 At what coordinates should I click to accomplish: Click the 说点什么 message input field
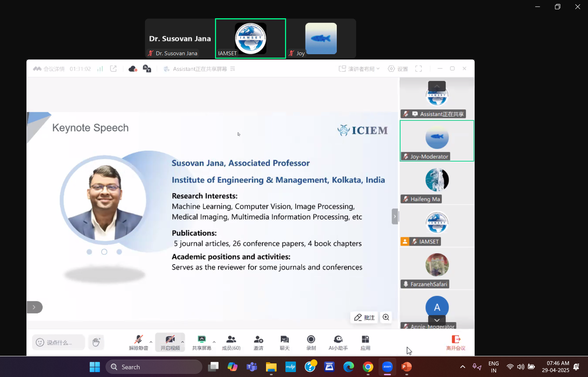58,342
